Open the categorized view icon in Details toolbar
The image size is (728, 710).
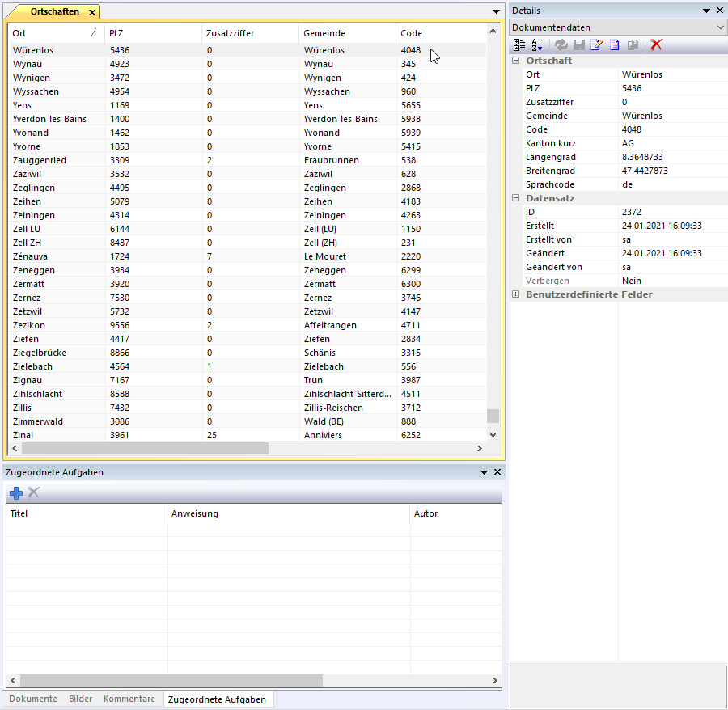tap(518, 45)
